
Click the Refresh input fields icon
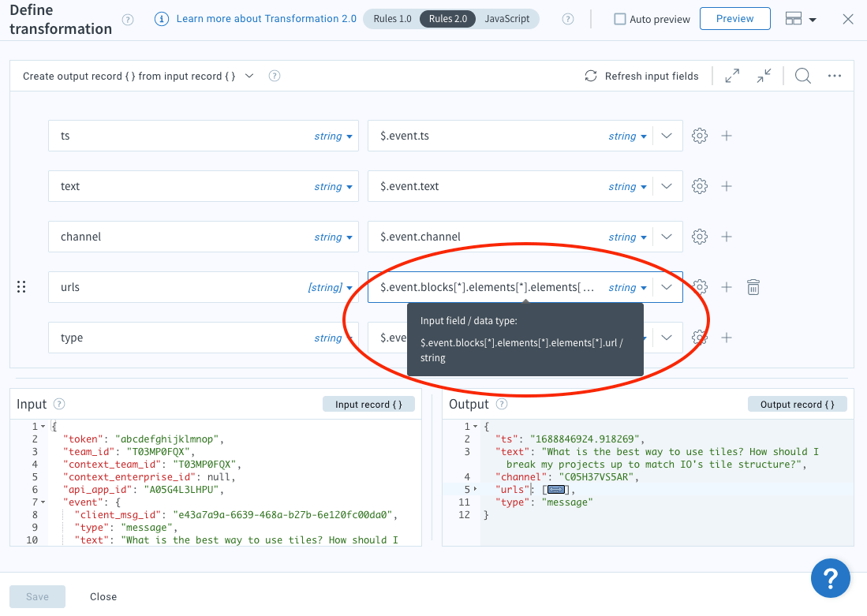[x=591, y=77]
